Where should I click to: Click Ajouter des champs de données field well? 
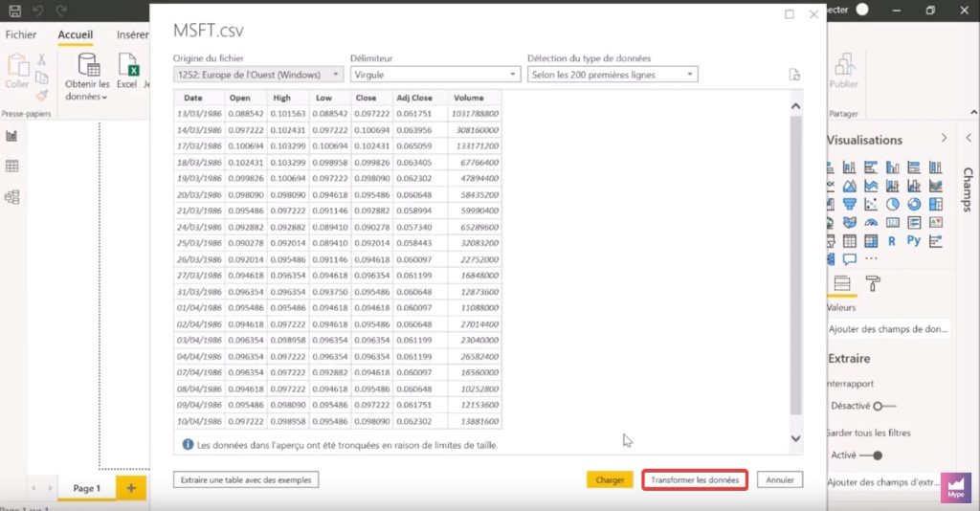(889, 329)
